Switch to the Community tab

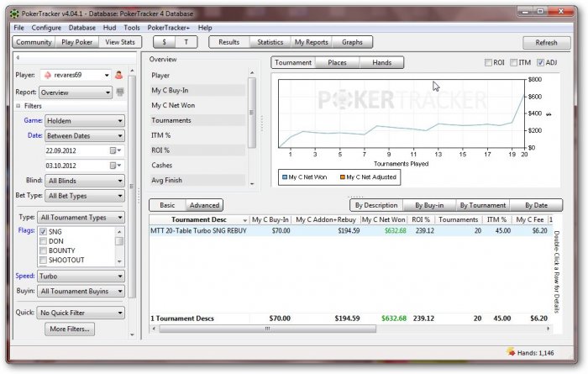[34, 42]
